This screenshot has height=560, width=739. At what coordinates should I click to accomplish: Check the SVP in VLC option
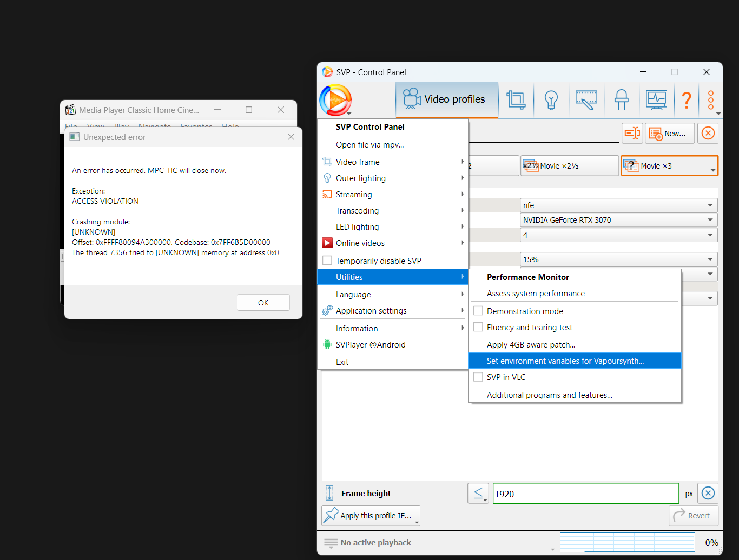(x=478, y=377)
